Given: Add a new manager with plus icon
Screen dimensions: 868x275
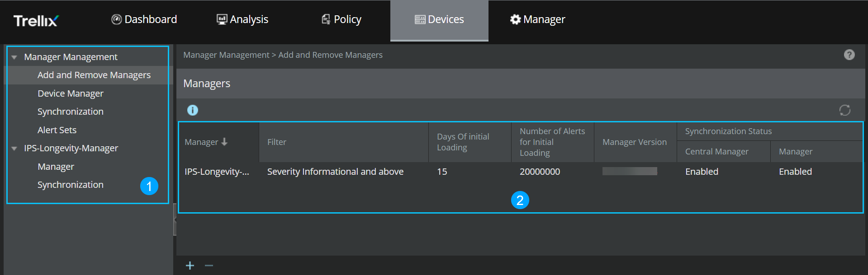Looking at the screenshot, I should pos(190,266).
